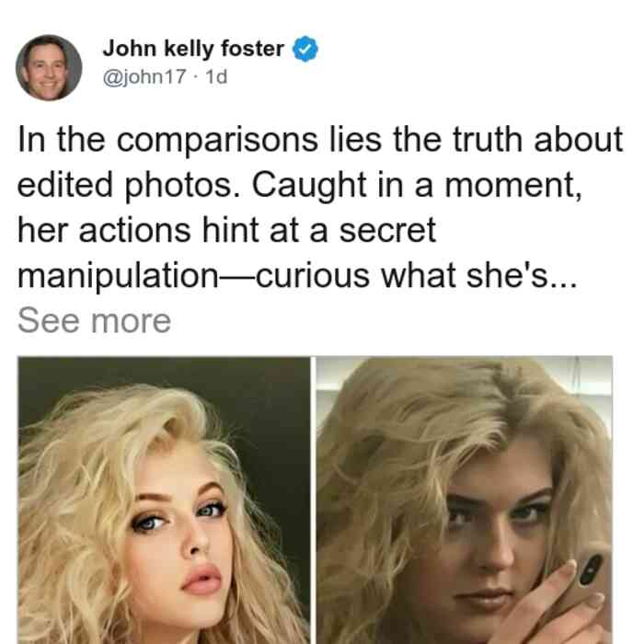The width and height of the screenshot is (644, 644).
Task: Click the word 'secret' in the post
Action: 387,230
